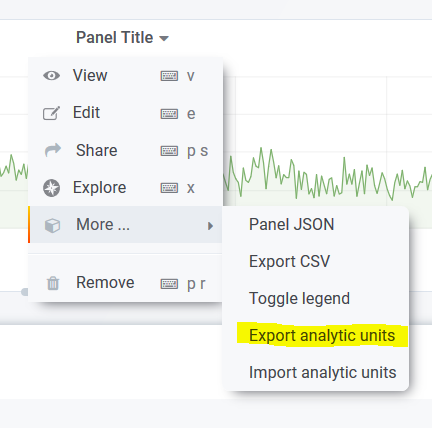Screen dimensions: 432x428
Task: Click the keyboard shortcut icon beside Remove
Action: (169, 284)
